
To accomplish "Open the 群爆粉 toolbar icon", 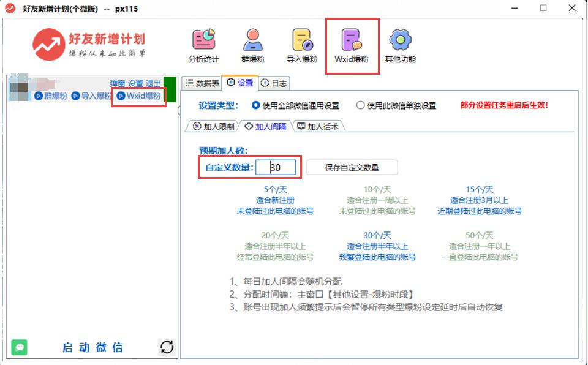I will [253, 46].
